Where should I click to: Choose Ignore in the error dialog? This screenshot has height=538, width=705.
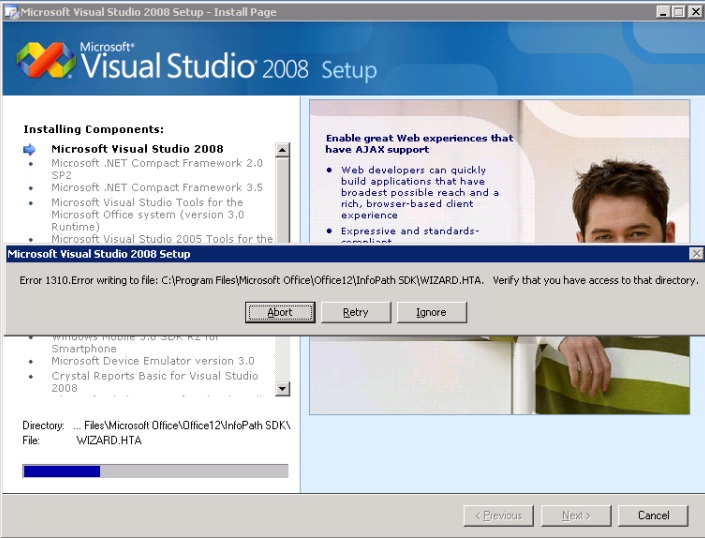432,312
